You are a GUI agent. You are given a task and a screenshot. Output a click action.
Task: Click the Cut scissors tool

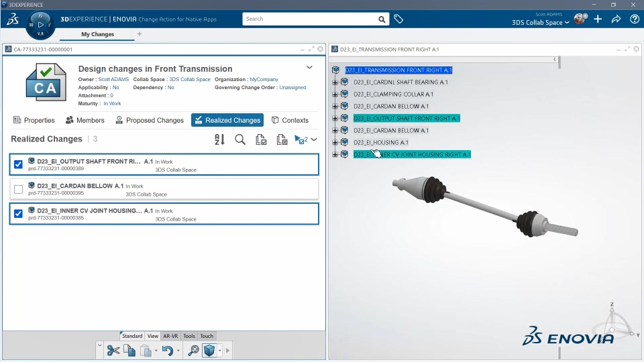(x=113, y=351)
